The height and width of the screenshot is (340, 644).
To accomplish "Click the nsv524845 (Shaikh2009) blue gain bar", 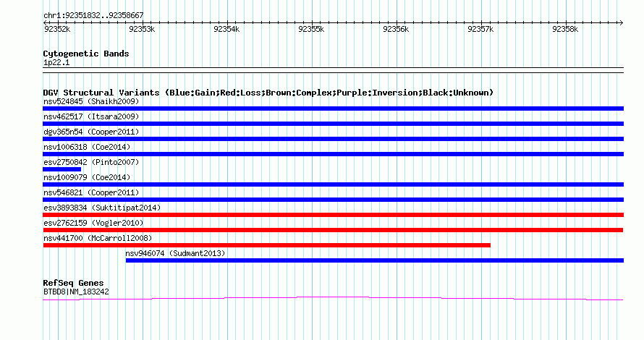I will pyautogui.click(x=333, y=109).
